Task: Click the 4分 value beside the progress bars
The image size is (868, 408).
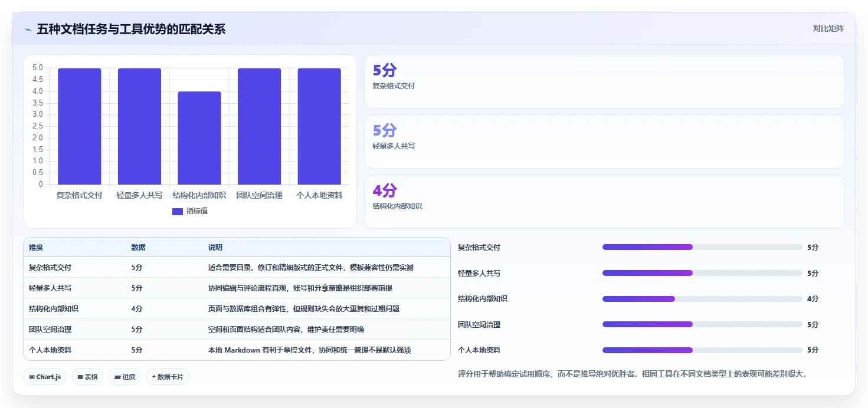Action: point(813,299)
